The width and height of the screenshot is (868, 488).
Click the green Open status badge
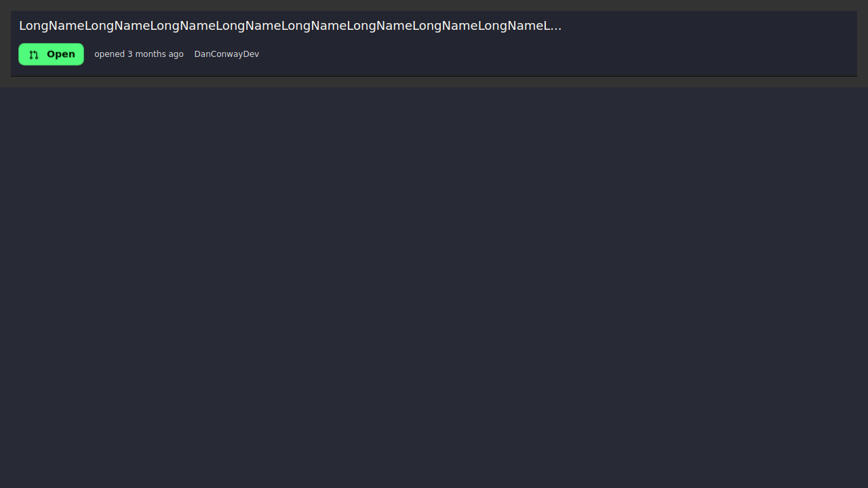click(52, 54)
